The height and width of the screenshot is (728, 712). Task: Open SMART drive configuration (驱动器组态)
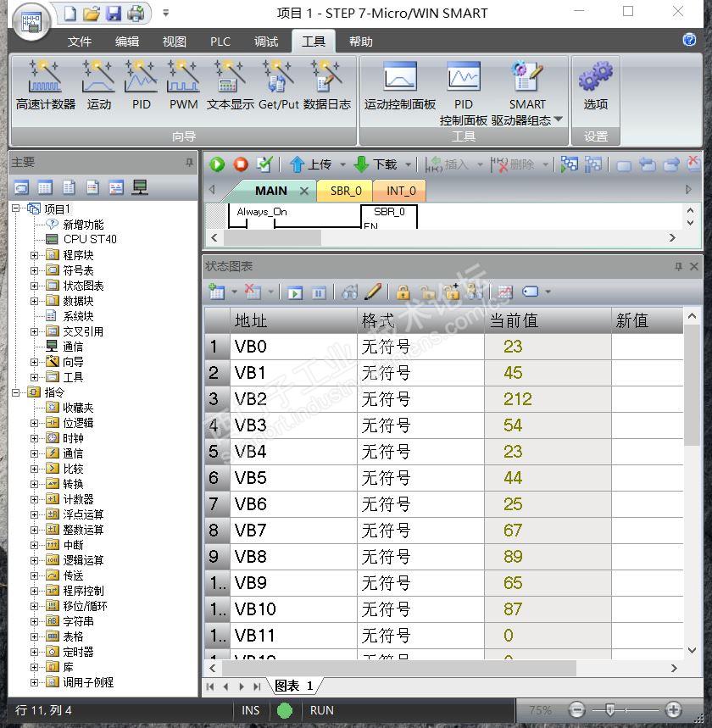pyautogui.click(x=526, y=93)
